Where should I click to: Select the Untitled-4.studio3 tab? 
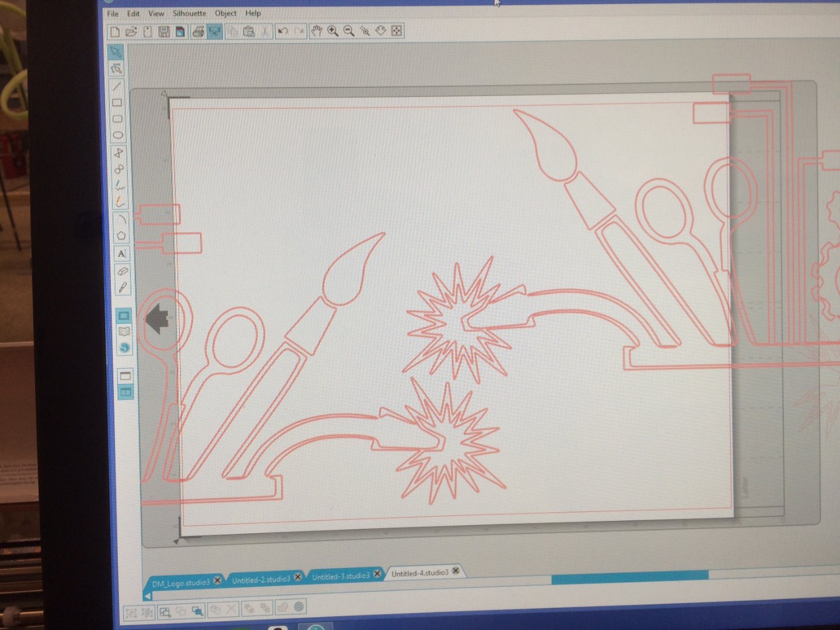pos(420,573)
